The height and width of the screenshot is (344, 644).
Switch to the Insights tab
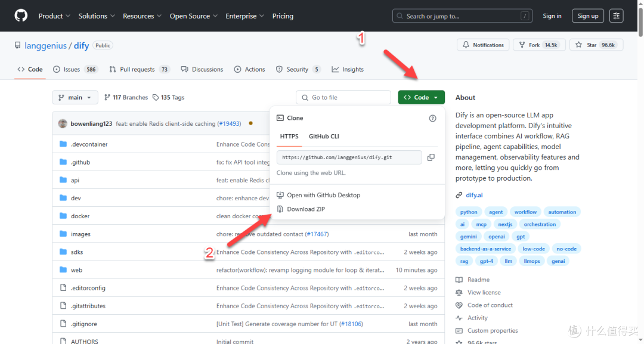coord(348,69)
